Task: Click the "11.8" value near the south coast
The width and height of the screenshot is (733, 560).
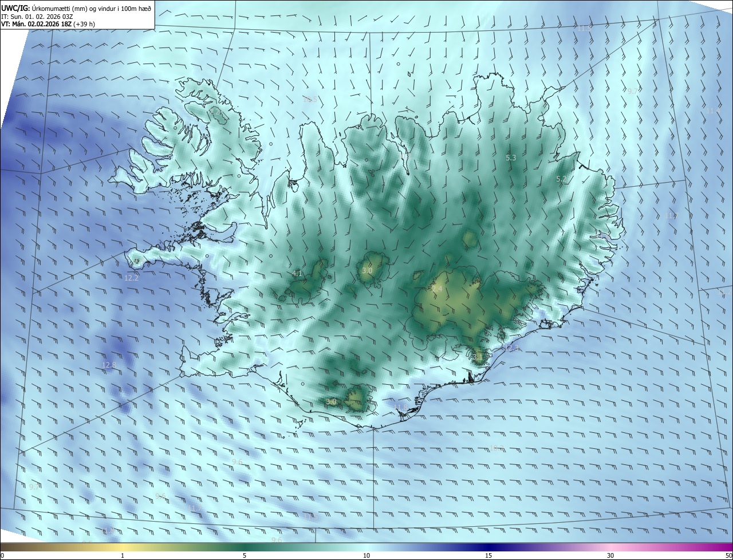Action: 401,407
